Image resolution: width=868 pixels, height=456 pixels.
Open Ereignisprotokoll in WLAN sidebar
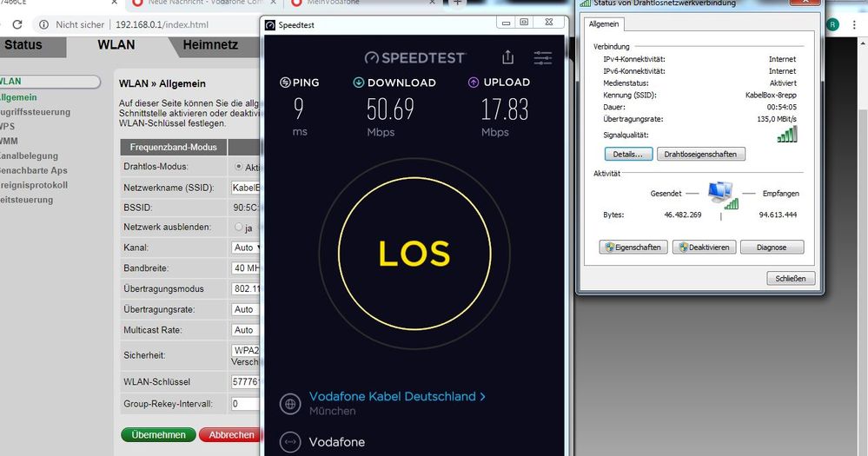[33, 185]
